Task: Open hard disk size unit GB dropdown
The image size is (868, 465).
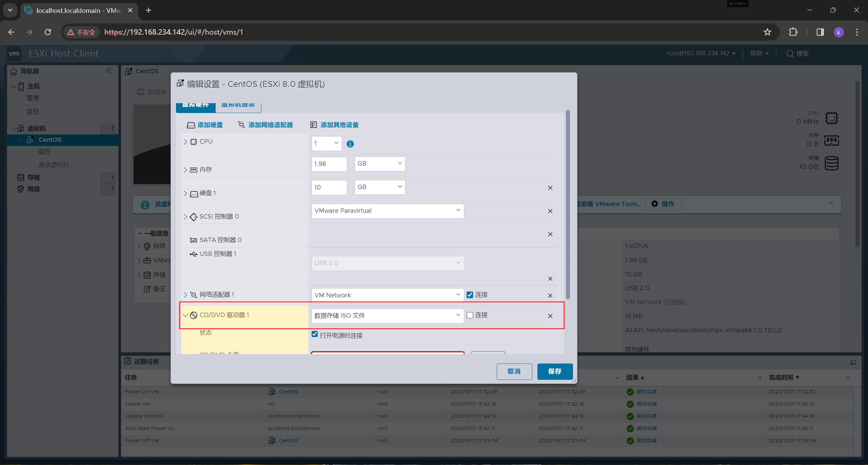Action: coord(380,187)
